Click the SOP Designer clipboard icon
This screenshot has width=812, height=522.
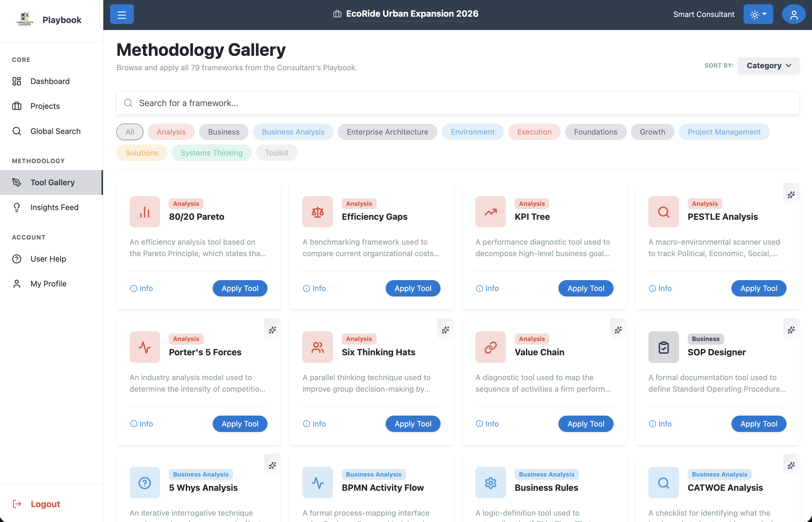(x=663, y=347)
